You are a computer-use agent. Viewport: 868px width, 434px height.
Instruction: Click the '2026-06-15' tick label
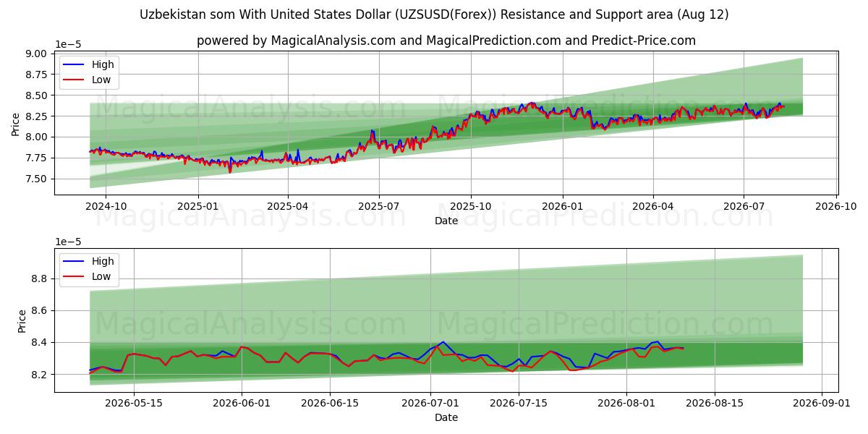pyautogui.click(x=331, y=404)
